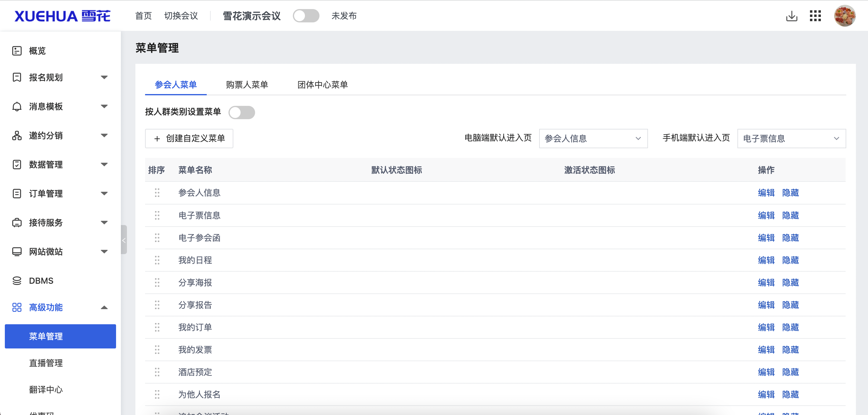The width and height of the screenshot is (868, 415).
Task: Expand the 邀约分销 arrow
Action: (104, 136)
